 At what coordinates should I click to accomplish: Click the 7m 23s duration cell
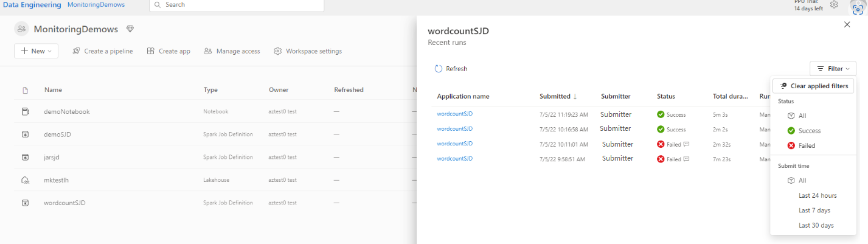pos(721,159)
